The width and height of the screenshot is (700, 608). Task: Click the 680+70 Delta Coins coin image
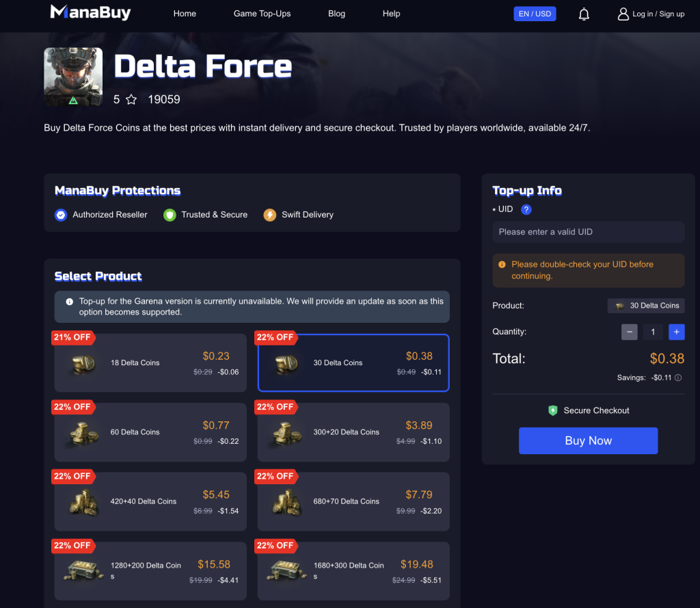coord(286,502)
